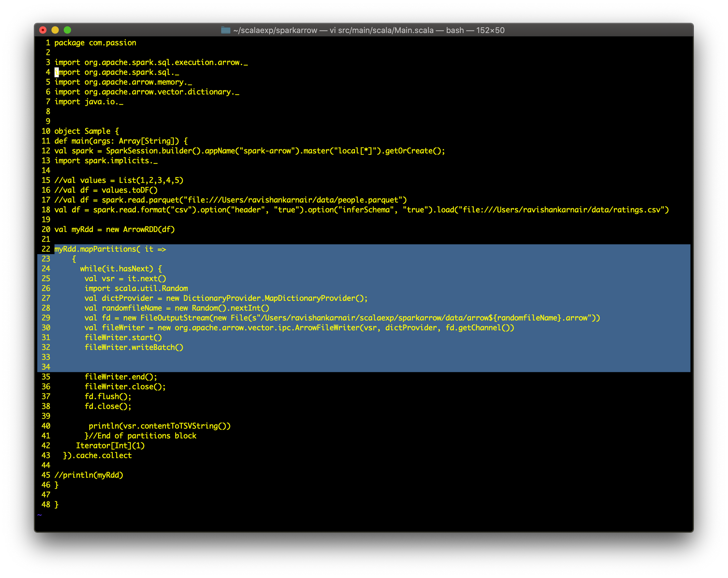The height and width of the screenshot is (578, 728).
Task: Place cursor on 'package com.passion' line
Action: pyautogui.click(x=95, y=43)
